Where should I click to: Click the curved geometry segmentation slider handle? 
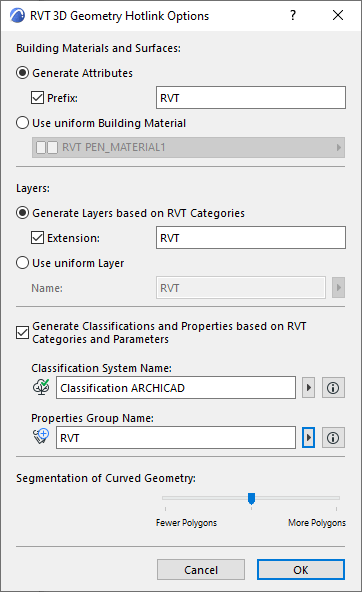[x=251, y=498]
